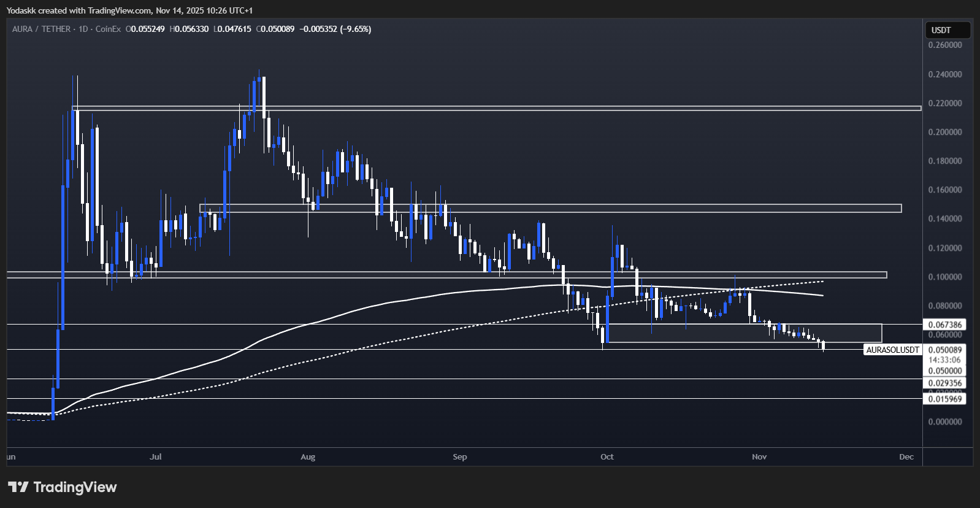The width and height of the screenshot is (980, 508).
Task: Click the 0.200000 price scale label
Action: pyautogui.click(x=944, y=132)
